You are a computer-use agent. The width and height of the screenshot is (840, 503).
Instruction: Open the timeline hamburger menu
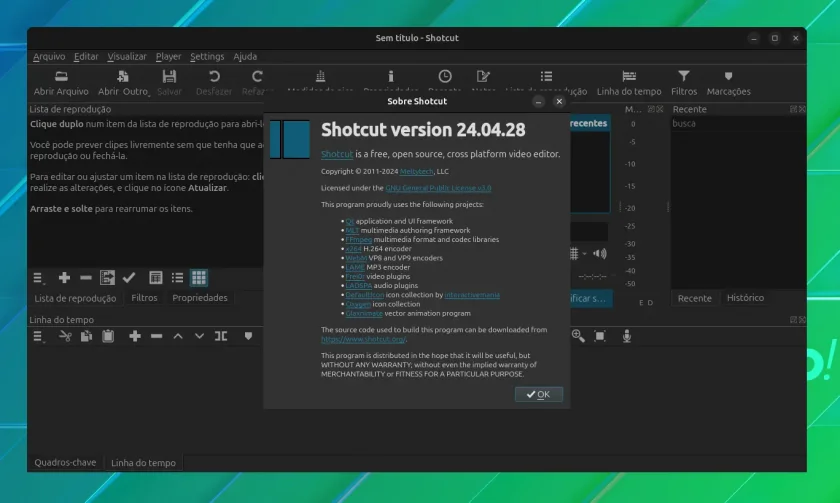pyautogui.click(x=39, y=336)
